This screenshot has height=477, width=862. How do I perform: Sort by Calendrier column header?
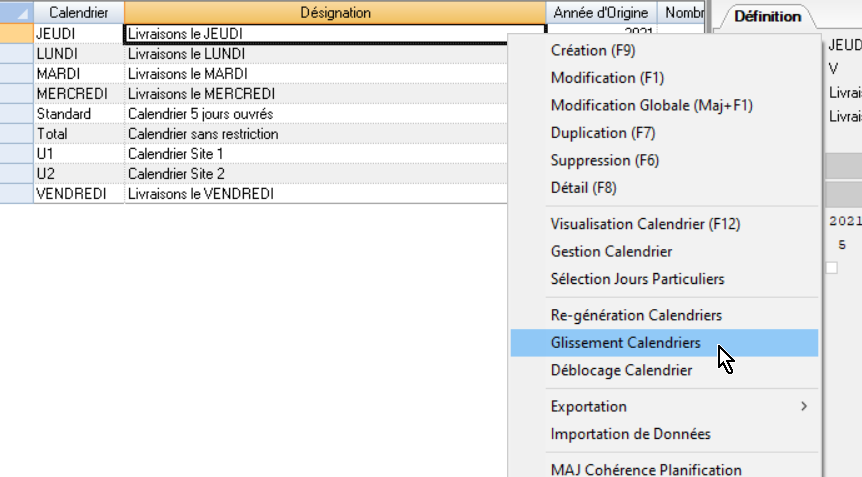[x=78, y=13]
